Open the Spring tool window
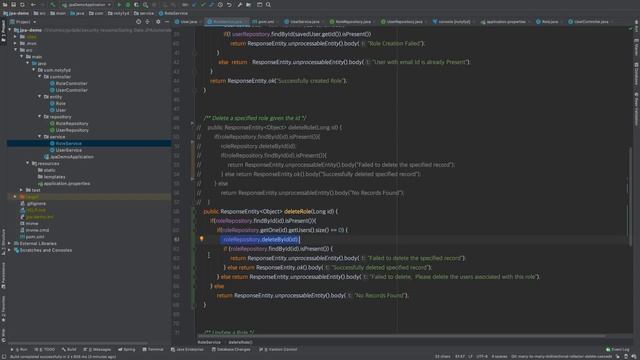Screen dimensions: 640x360 pos(127,349)
